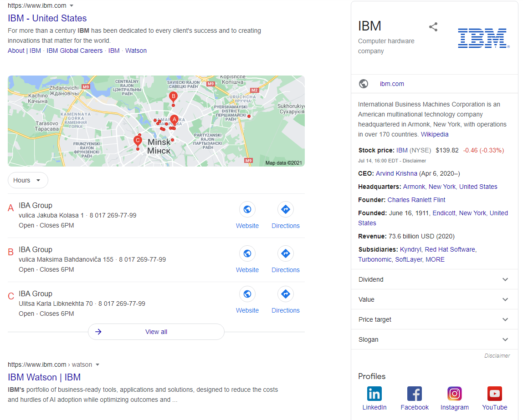Click the LinkedIn profile icon
Image resolution: width=523 pixels, height=420 pixels.
click(374, 394)
